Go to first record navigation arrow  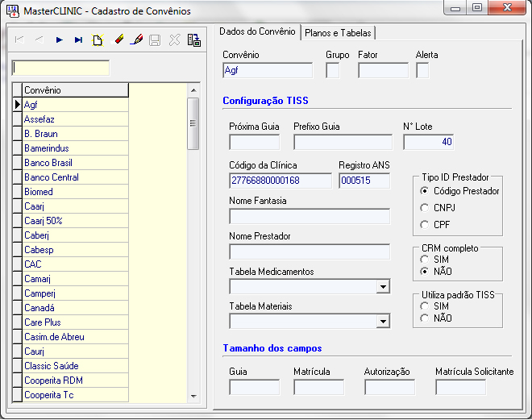(19, 40)
